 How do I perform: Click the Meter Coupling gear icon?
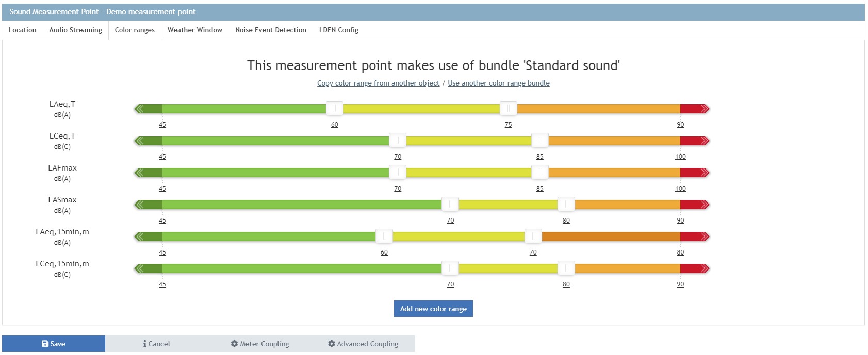234,344
